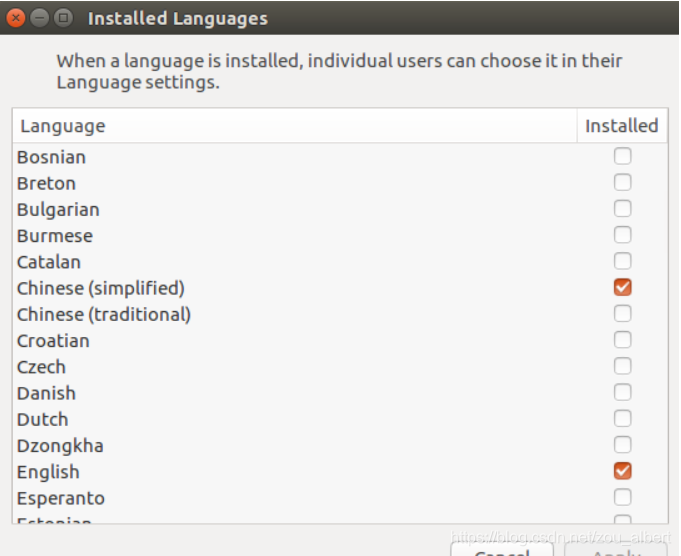Enable Chinese (traditional) checkbox
This screenshot has height=556, width=681.
622,314
